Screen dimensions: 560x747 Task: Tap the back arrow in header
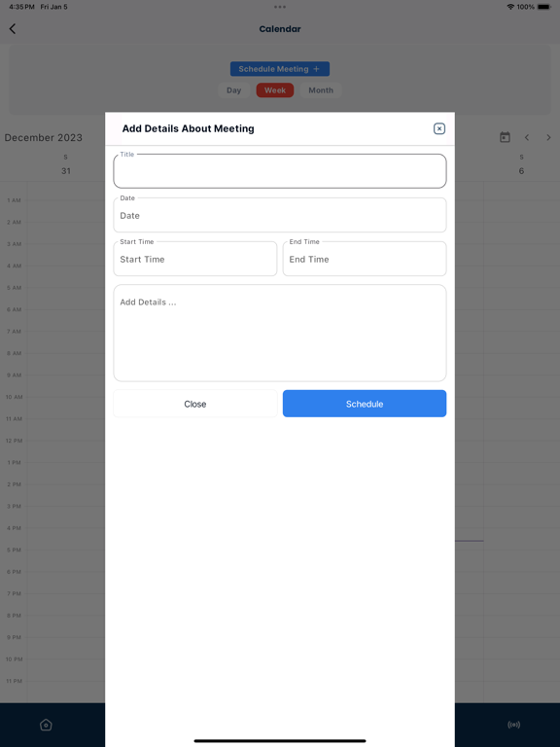(13, 28)
